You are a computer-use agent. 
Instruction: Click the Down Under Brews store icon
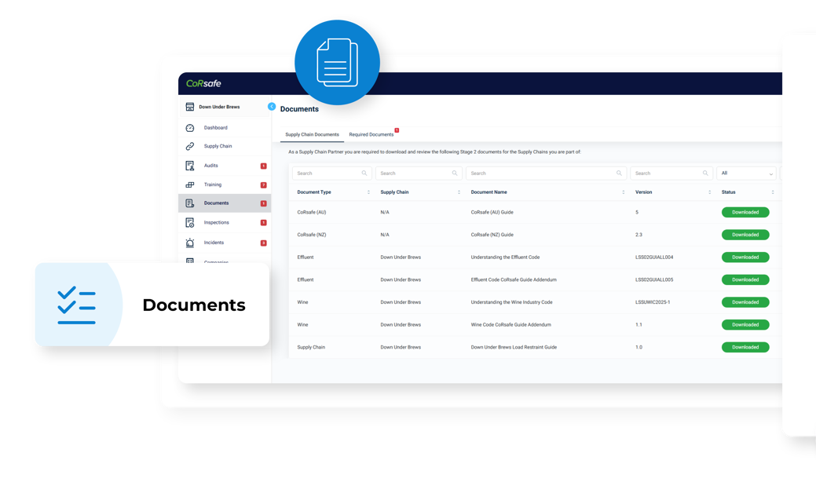tap(190, 107)
